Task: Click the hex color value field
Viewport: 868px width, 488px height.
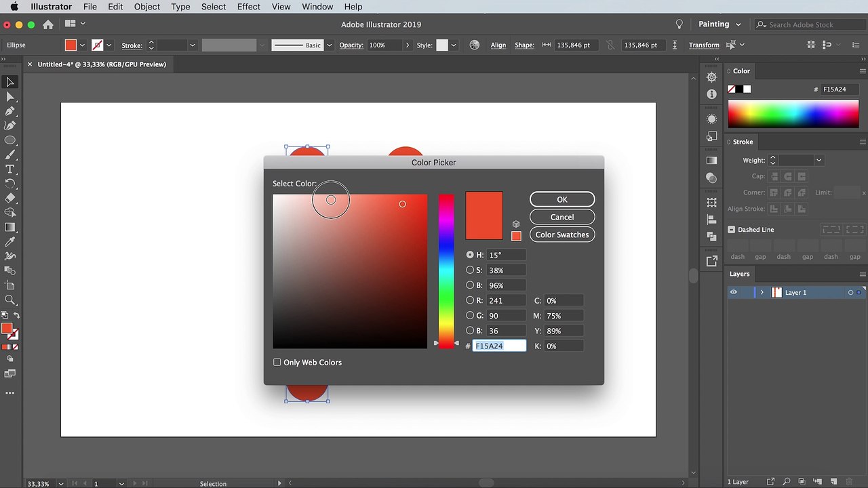Action: [x=499, y=346]
